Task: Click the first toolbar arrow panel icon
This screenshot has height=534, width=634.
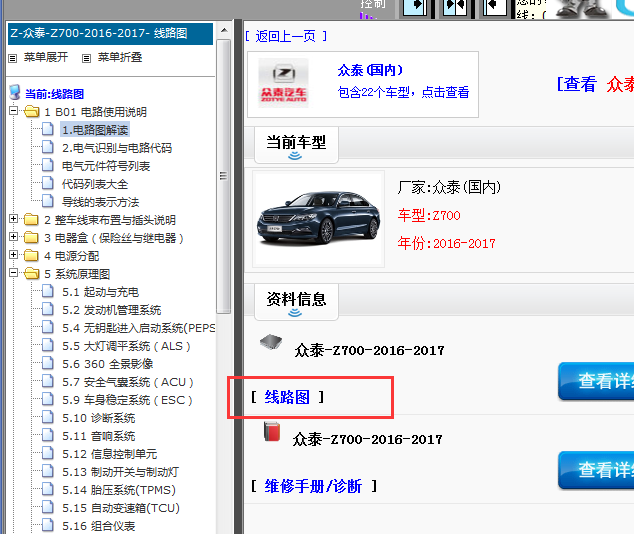Action: (x=414, y=8)
